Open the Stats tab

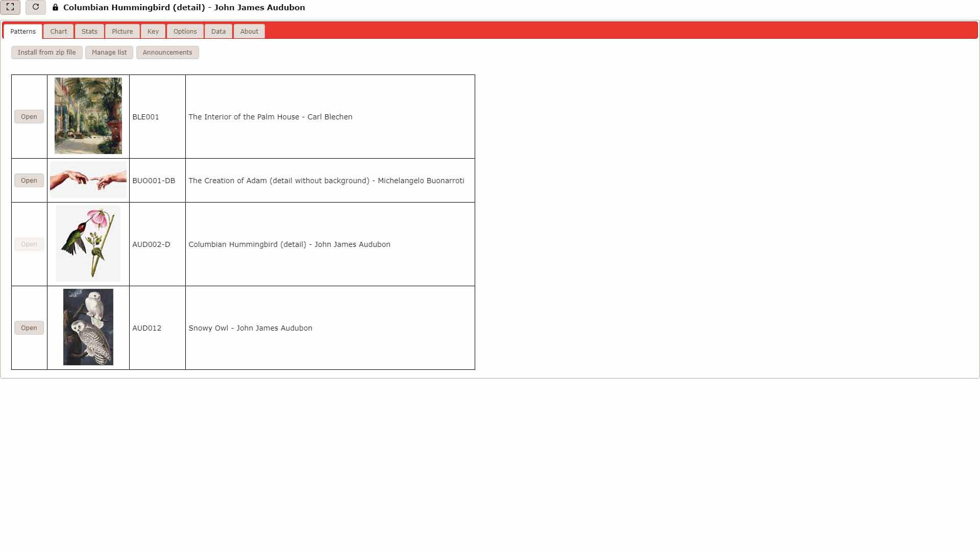(x=89, y=31)
